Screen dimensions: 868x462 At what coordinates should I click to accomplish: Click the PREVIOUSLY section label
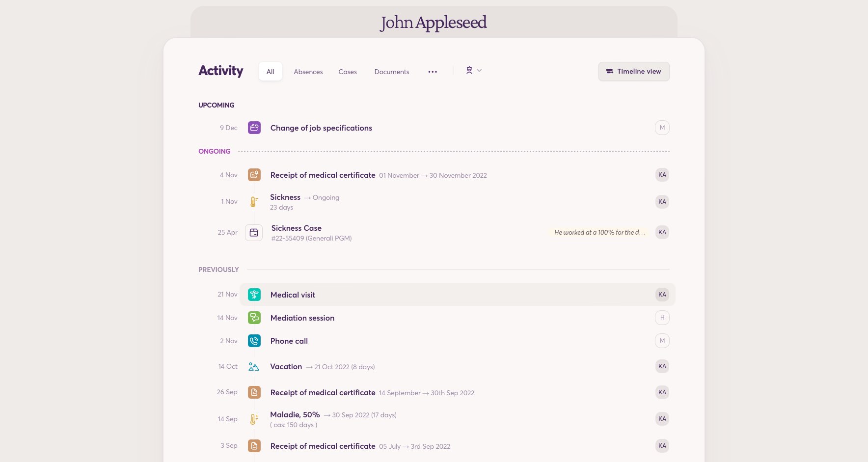(218, 270)
